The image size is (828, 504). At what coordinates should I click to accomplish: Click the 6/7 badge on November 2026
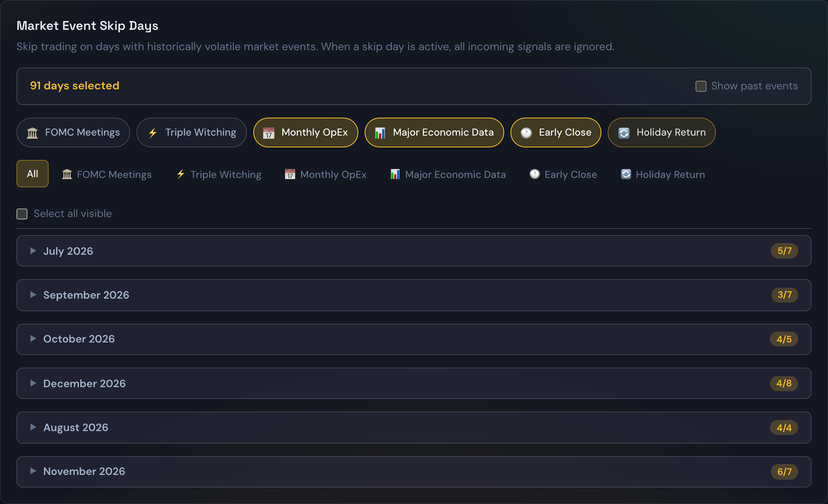(x=784, y=472)
